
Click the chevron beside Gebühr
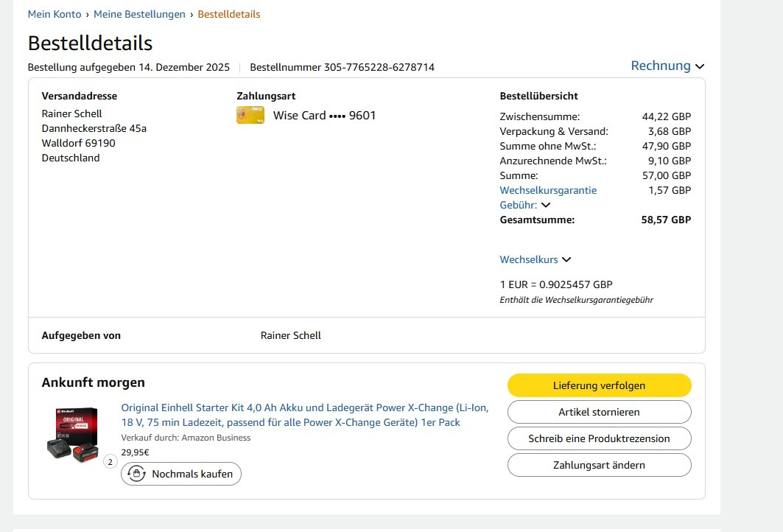[546, 206]
